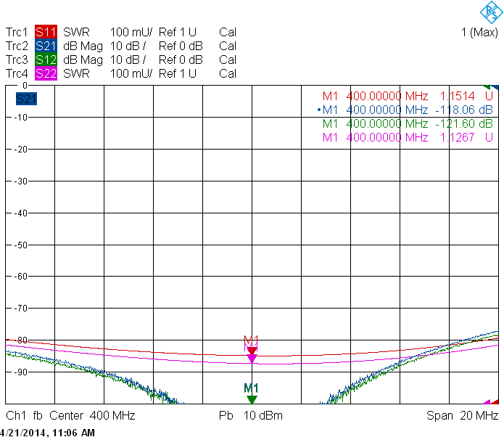Click the green M1 marker at graph bottom
The width and height of the screenshot is (504, 445).
click(252, 400)
